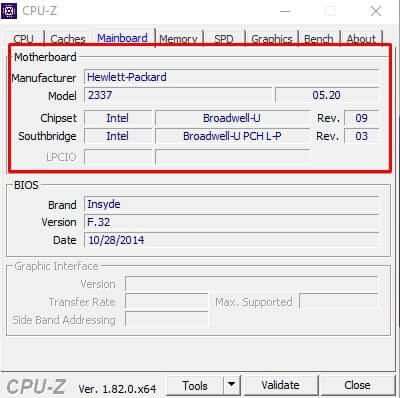The width and height of the screenshot is (400, 398).
Task: Click the Graphic Interface group heading
Action: click(56, 266)
